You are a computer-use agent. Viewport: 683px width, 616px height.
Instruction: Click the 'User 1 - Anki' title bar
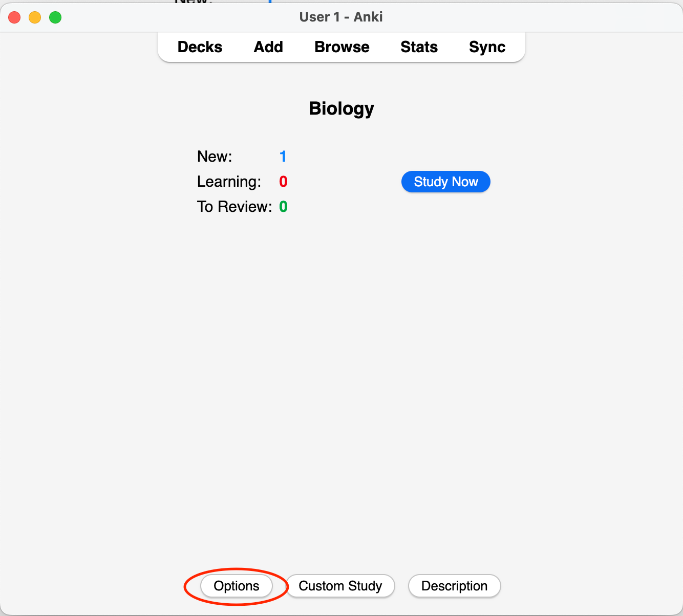[x=341, y=17]
